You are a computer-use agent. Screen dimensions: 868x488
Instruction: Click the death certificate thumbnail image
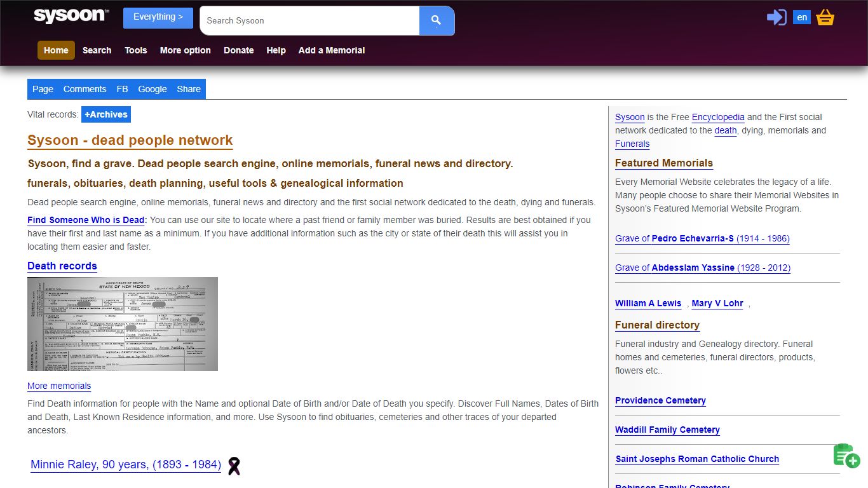pyautogui.click(x=123, y=324)
